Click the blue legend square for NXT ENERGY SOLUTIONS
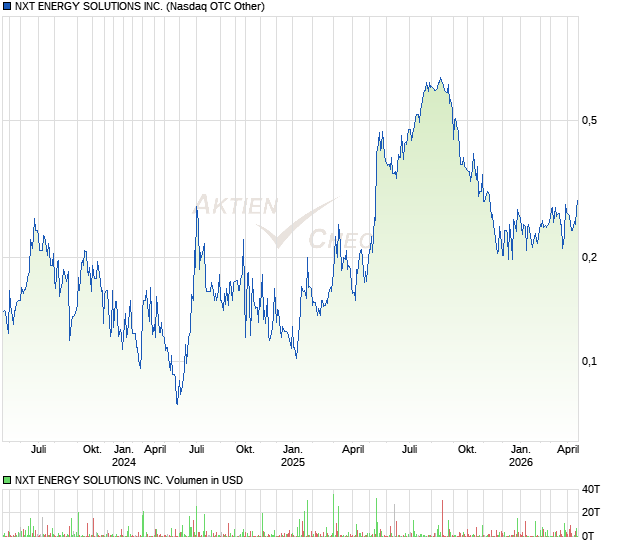The height and width of the screenshot is (546, 620). click(7, 6)
